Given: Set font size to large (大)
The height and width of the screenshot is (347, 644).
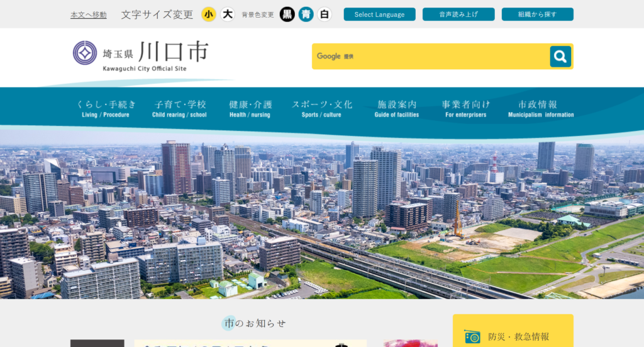Looking at the screenshot, I should pos(227,14).
